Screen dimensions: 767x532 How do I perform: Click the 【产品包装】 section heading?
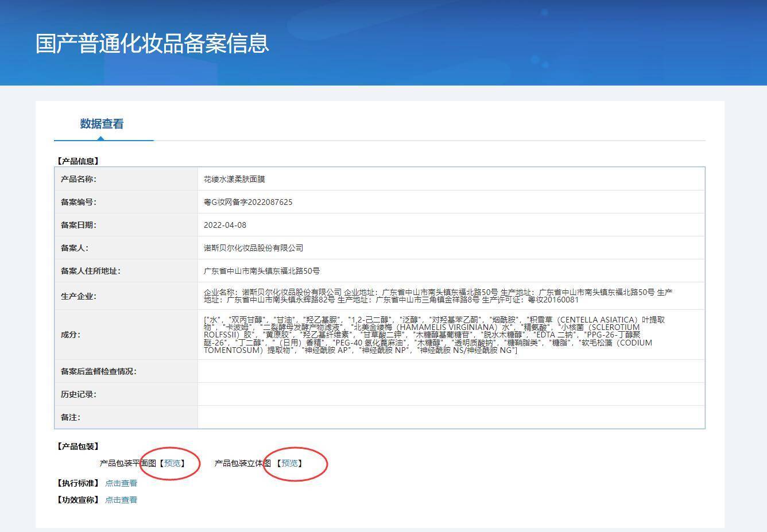[x=78, y=446]
